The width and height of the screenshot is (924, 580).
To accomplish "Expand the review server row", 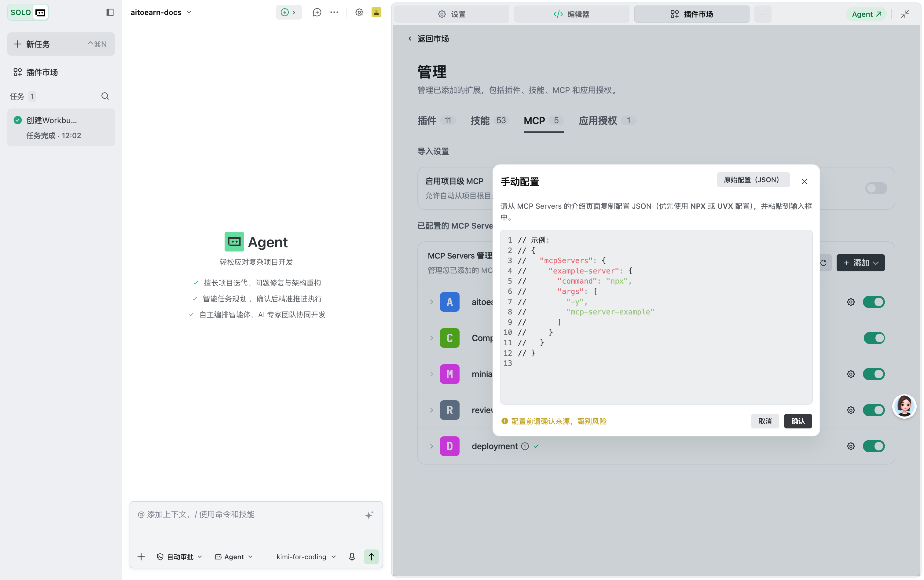I will point(431,410).
